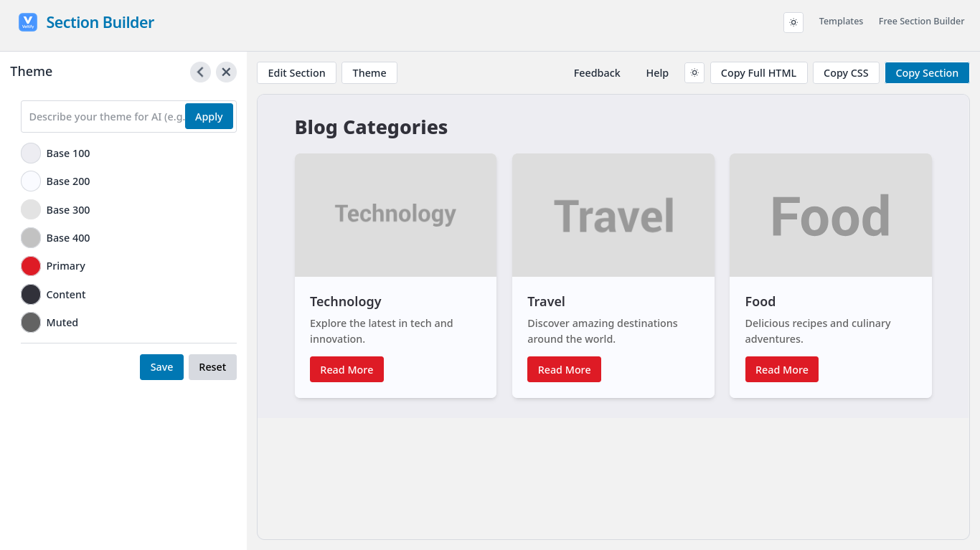This screenshot has height=550, width=980.
Task: Select the Technology placeholder image
Action: point(395,215)
